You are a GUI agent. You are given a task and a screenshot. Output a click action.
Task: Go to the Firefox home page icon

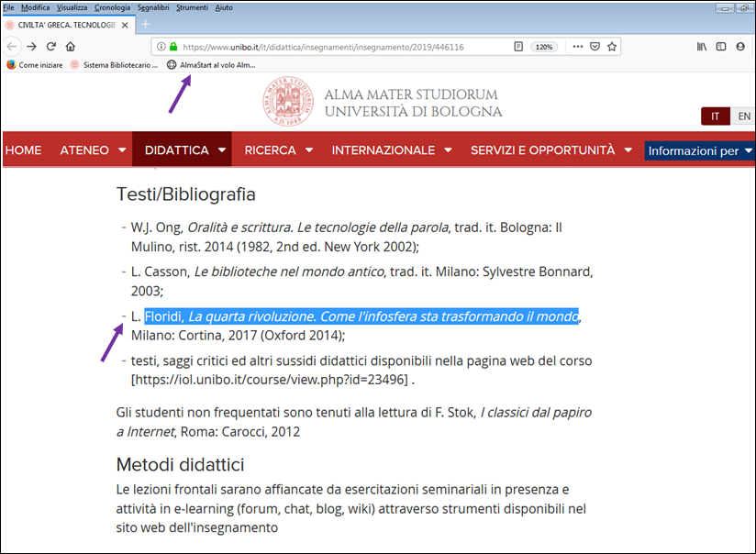[x=71, y=46]
